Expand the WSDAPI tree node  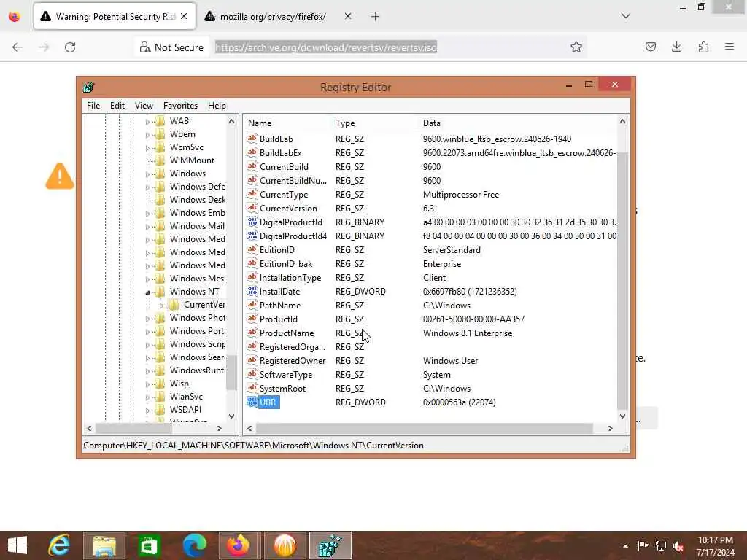(147, 410)
